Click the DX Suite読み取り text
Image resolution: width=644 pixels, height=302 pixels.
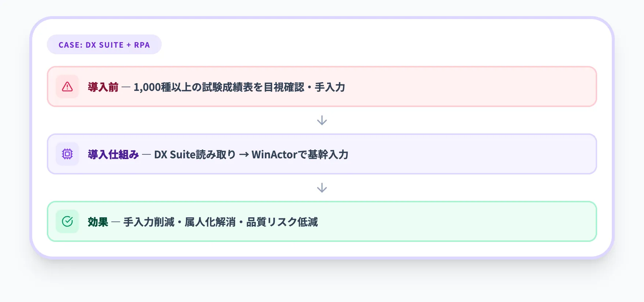click(195, 155)
